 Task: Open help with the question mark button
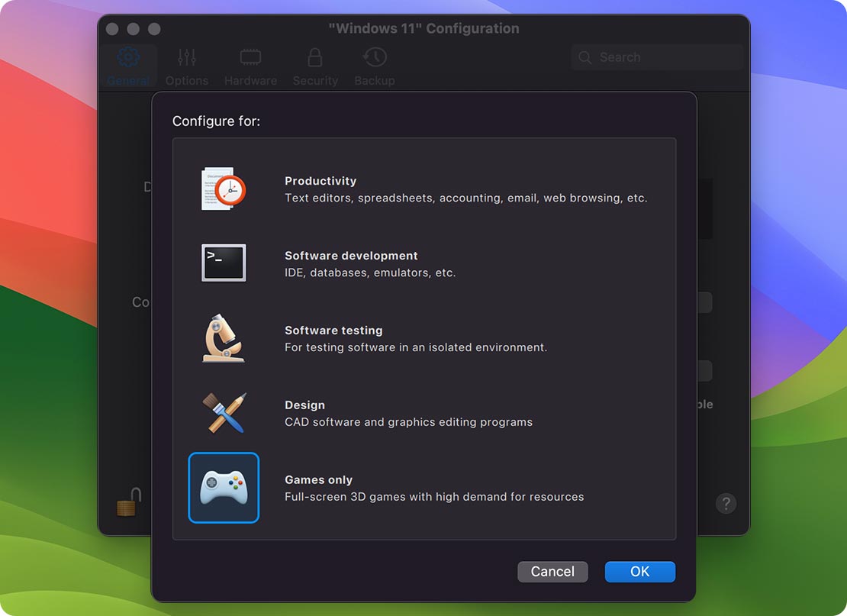(726, 504)
